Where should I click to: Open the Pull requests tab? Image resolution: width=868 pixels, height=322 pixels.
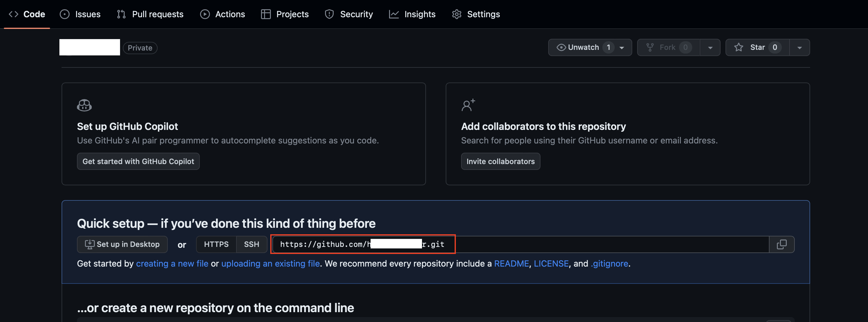pos(150,14)
